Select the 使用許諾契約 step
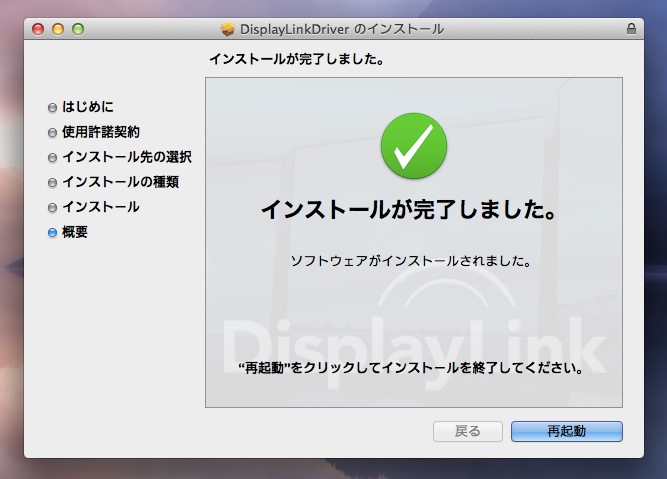 click(101, 132)
